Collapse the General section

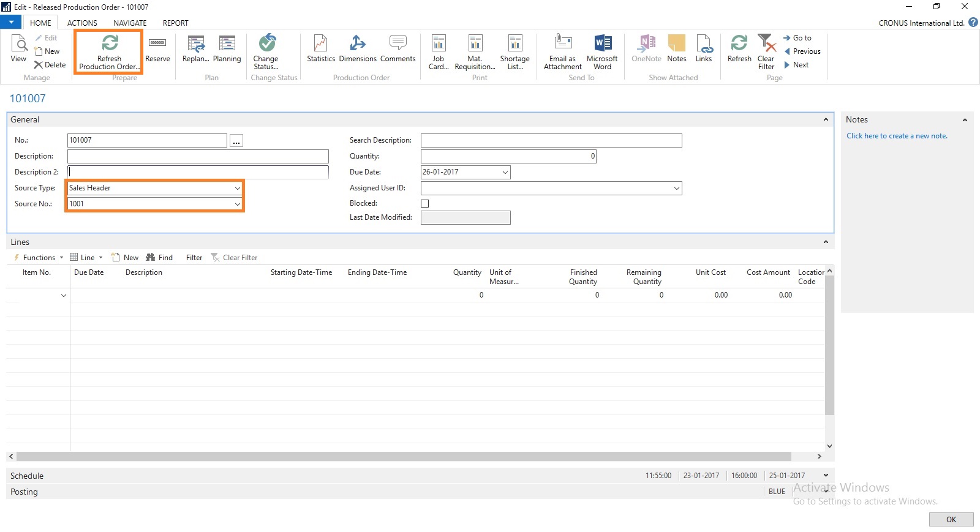[x=826, y=120]
